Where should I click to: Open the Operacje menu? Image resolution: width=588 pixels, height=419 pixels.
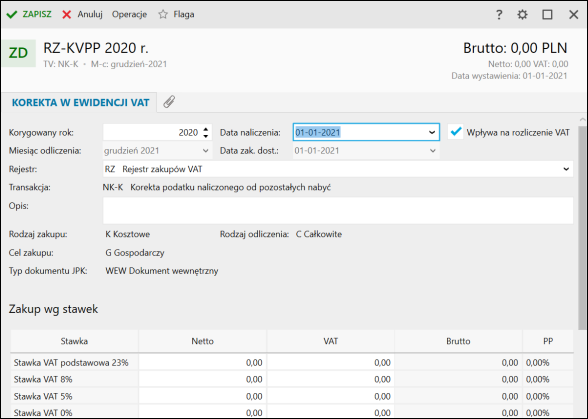[129, 15]
